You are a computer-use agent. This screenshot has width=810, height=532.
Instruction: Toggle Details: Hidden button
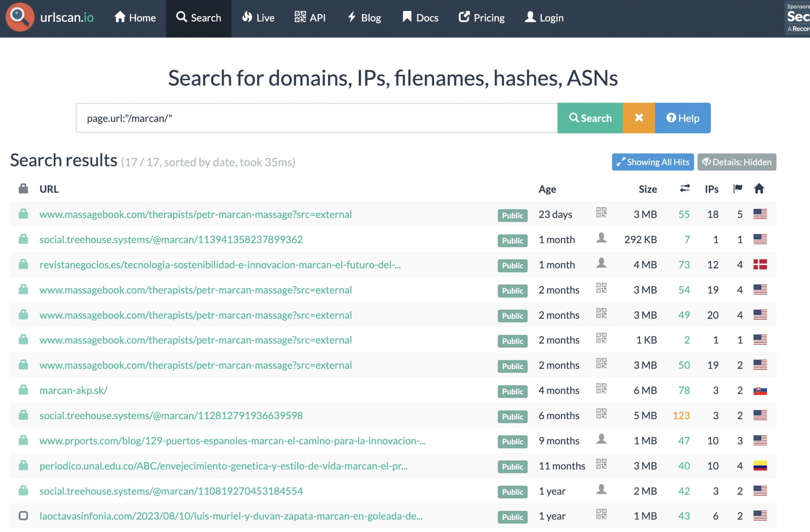(x=737, y=162)
